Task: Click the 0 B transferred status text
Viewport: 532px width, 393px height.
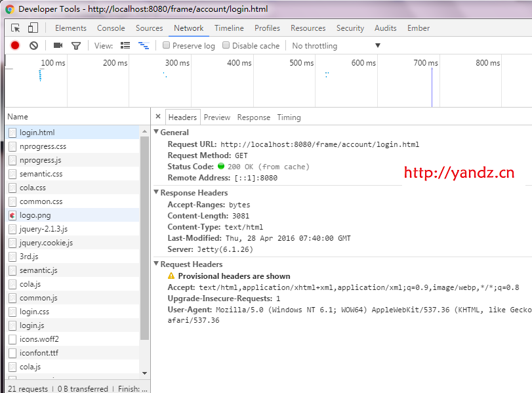Action: pyautogui.click(x=83, y=388)
